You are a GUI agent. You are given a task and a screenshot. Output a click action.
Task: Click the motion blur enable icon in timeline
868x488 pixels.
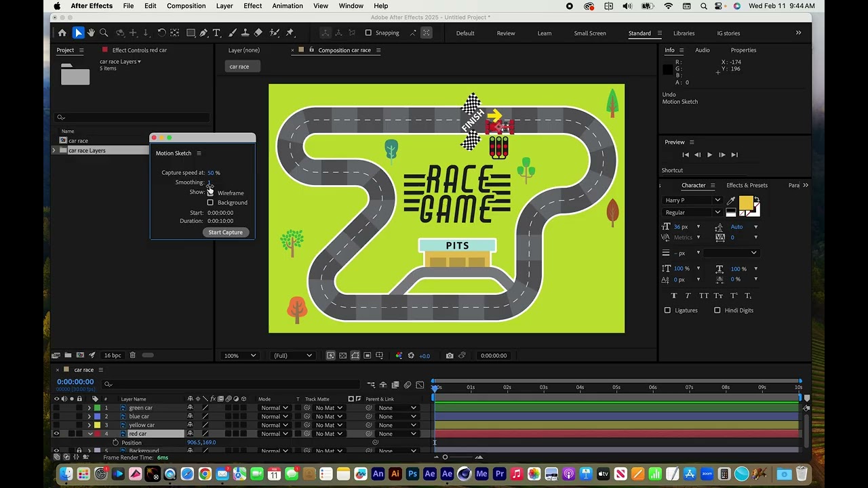pyautogui.click(x=408, y=385)
